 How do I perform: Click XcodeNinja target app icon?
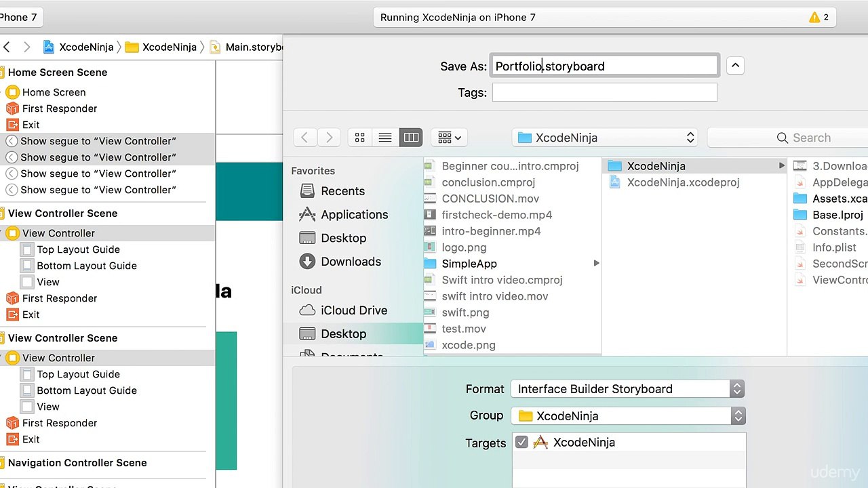click(x=540, y=443)
